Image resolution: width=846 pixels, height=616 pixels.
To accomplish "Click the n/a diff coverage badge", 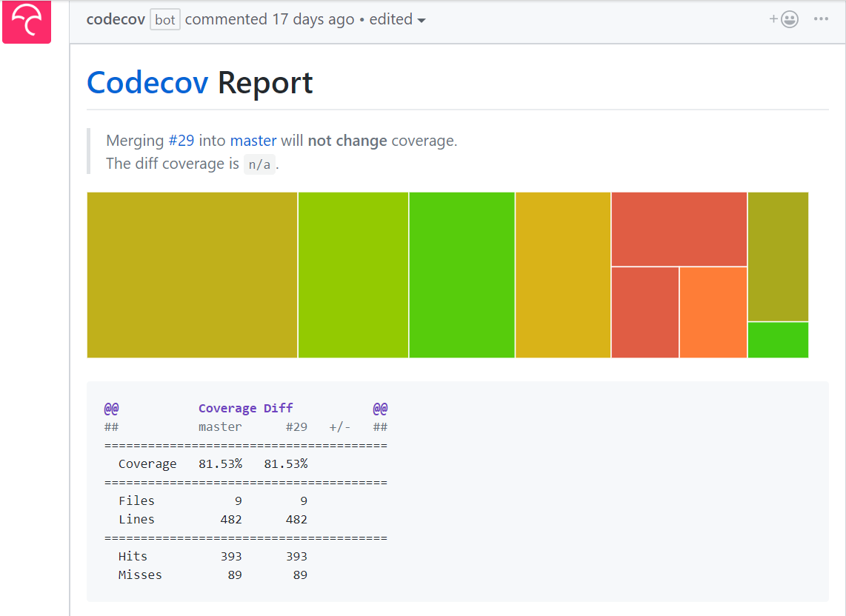I will point(259,164).
